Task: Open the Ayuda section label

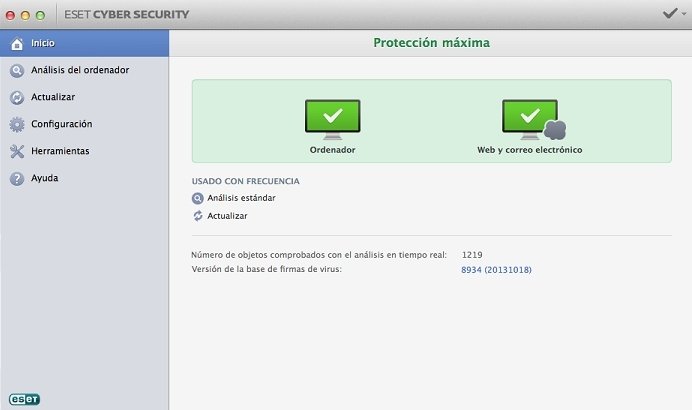Action: [x=45, y=178]
